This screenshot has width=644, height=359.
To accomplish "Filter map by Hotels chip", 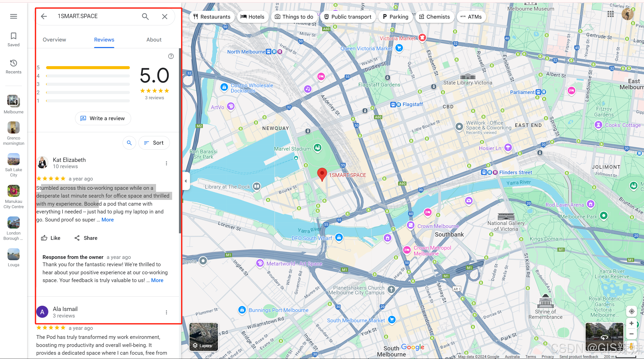I will tap(252, 17).
